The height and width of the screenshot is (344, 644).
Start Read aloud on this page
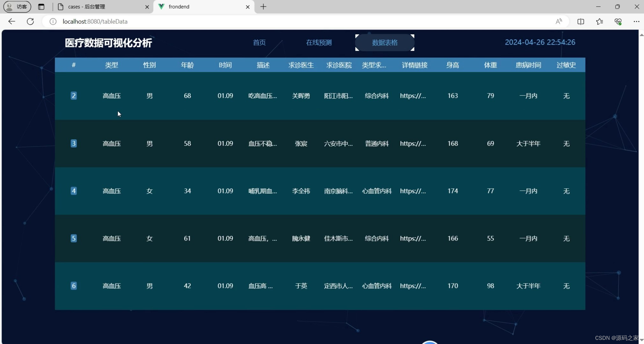(559, 21)
